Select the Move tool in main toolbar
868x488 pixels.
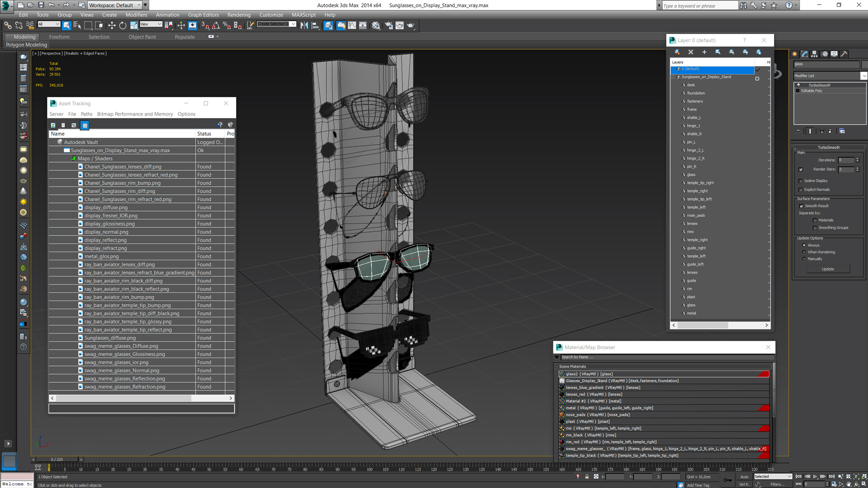(112, 26)
